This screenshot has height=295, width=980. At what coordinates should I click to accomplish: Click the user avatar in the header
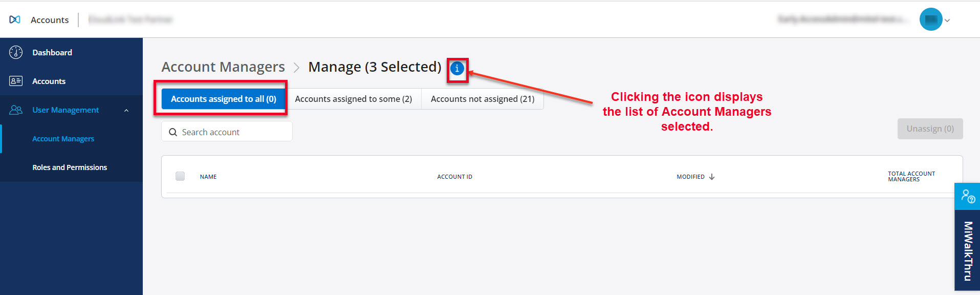click(x=930, y=19)
